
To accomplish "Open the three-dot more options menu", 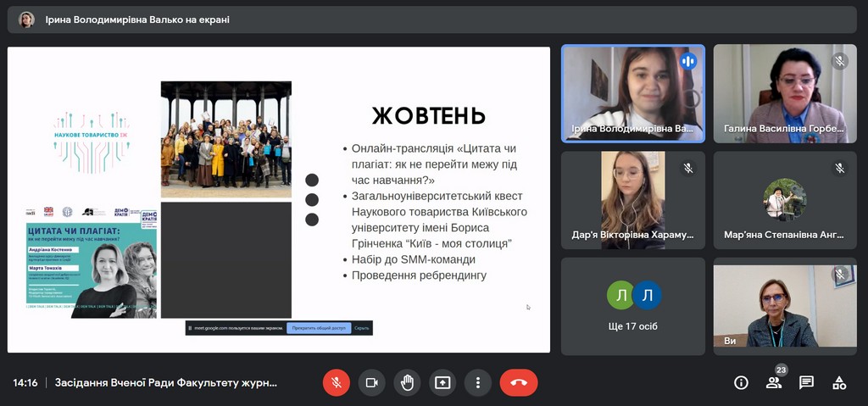I will pos(478,382).
